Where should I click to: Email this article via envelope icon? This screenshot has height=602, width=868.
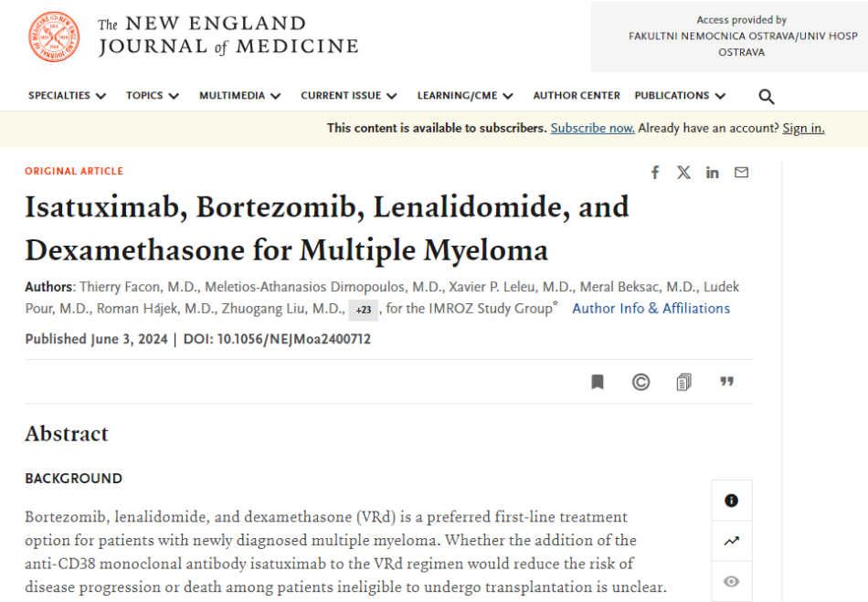[741, 173]
